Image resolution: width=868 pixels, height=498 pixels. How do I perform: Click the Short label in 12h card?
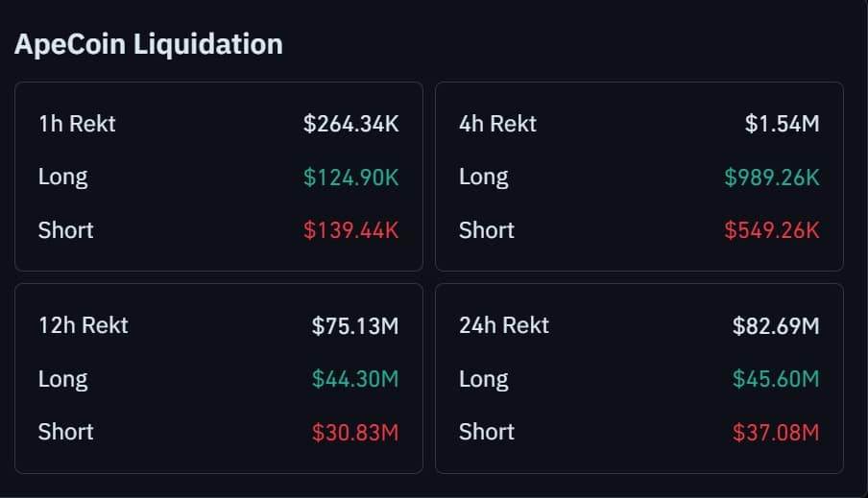pos(65,432)
